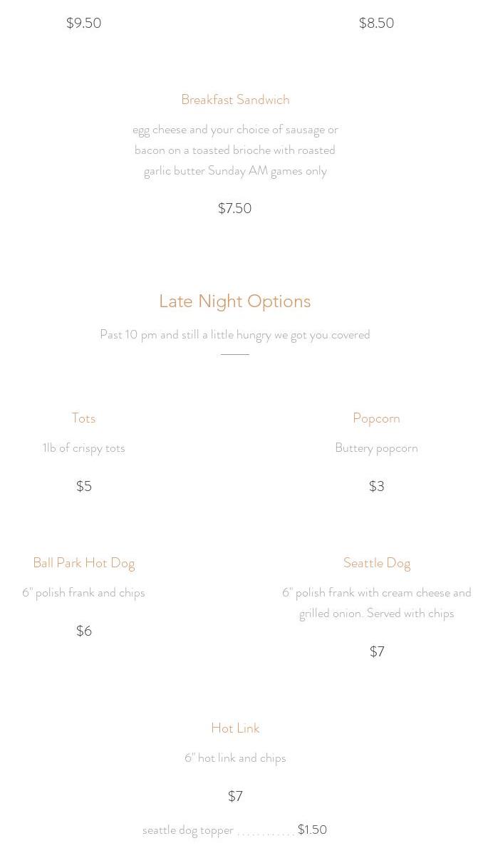This screenshot has height=868, width=488.
Task: Click the Tots menu item title
Action: coord(83,418)
